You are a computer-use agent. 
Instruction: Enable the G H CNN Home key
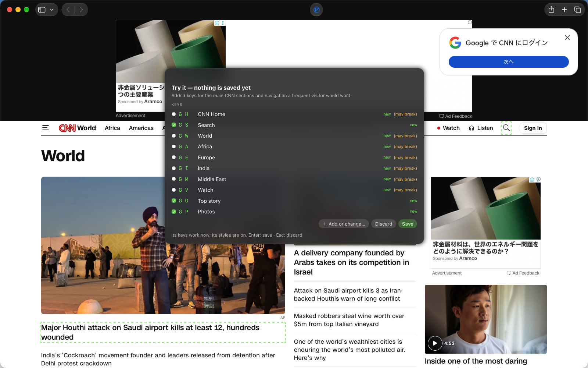(174, 114)
